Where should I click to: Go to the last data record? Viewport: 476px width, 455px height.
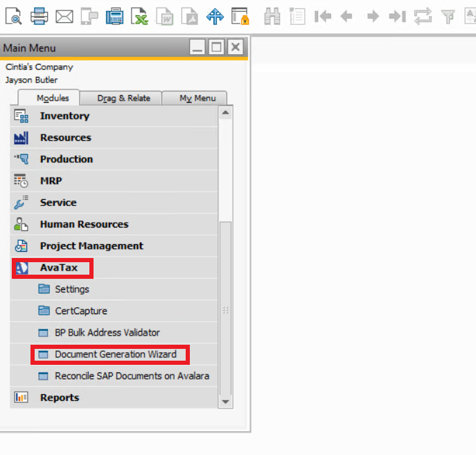point(398,17)
